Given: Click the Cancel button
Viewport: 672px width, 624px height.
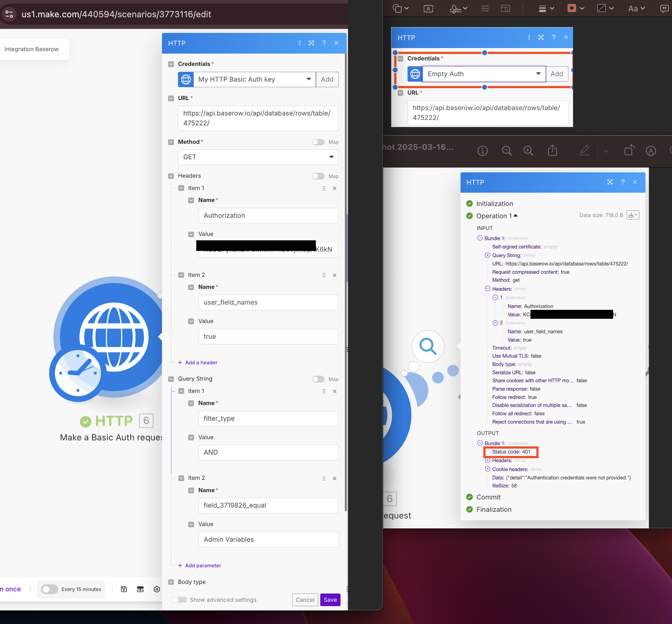Looking at the screenshot, I should coord(305,600).
